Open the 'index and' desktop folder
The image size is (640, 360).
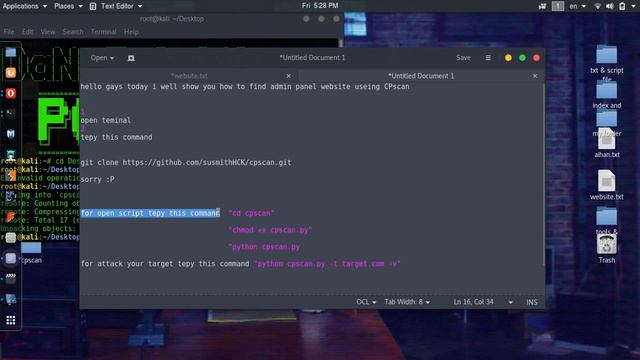click(x=607, y=95)
